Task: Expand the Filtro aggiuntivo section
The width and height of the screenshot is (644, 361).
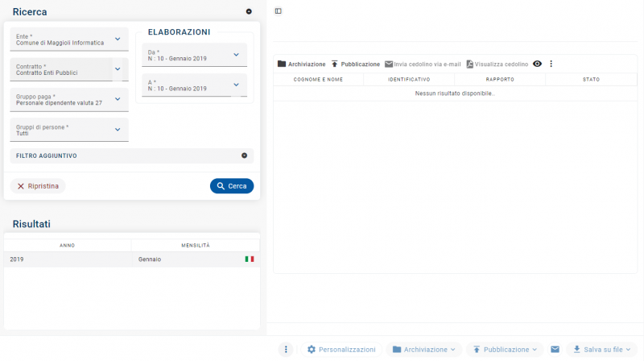Action: [x=131, y=156]
